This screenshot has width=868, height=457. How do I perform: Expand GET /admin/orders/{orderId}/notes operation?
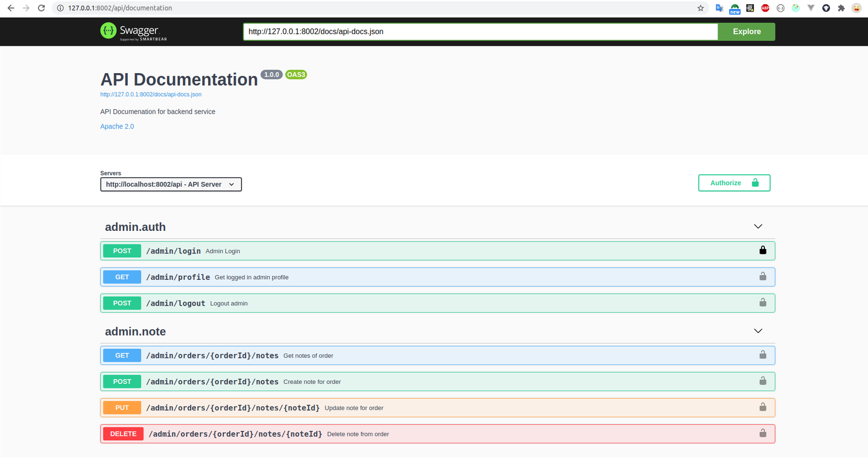click(438, 356)
